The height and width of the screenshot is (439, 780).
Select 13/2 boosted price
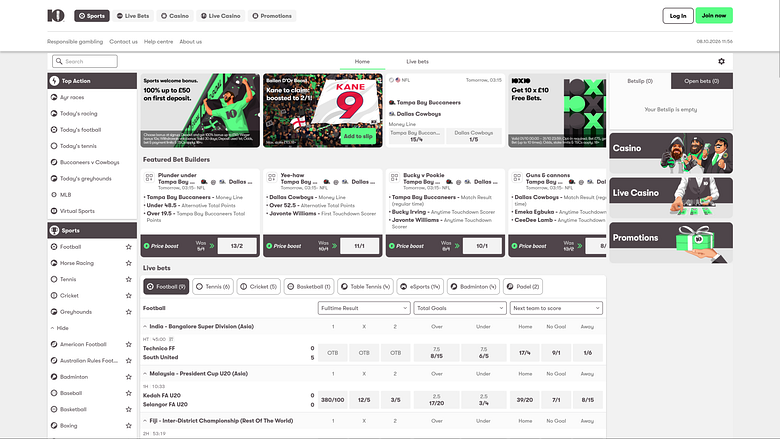(x=237, y=246)
